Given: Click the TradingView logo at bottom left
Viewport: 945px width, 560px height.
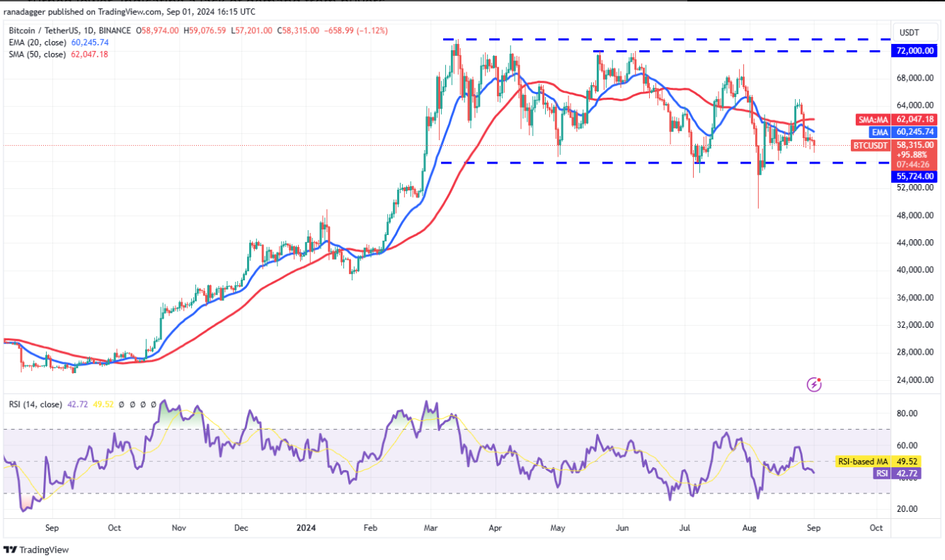Looking at the screenshot, I should coord(36,550).
